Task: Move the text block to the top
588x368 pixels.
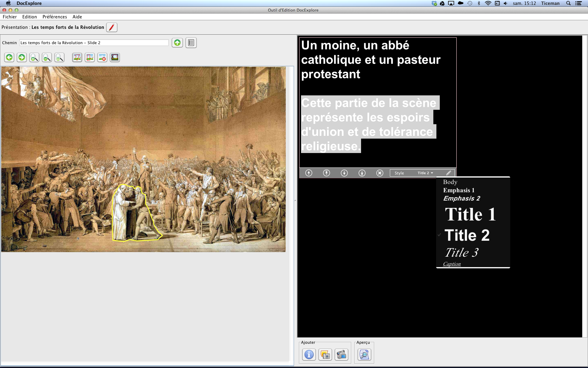Action: click(326, 173)
